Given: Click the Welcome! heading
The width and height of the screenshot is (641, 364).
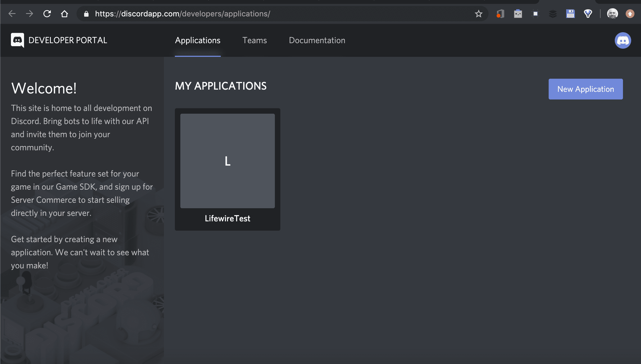Looking at the screenshot, I should pyautogui.click(x=44, y=88).
